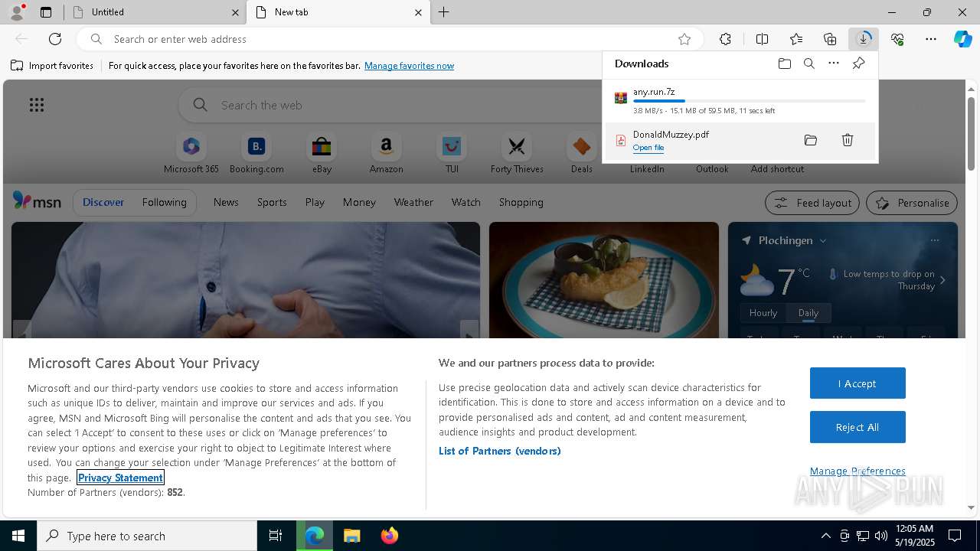The width and height of the screenshot is (980, 551).
Task: Search downloads magnifier icon
Action: coord(808,64)
